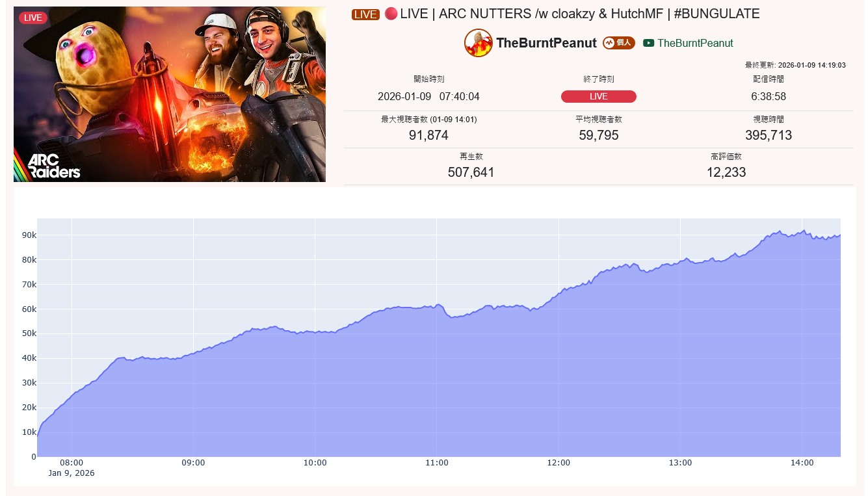
Task: Open the ARC Raiders stream thumbnail
Action: 170,94
